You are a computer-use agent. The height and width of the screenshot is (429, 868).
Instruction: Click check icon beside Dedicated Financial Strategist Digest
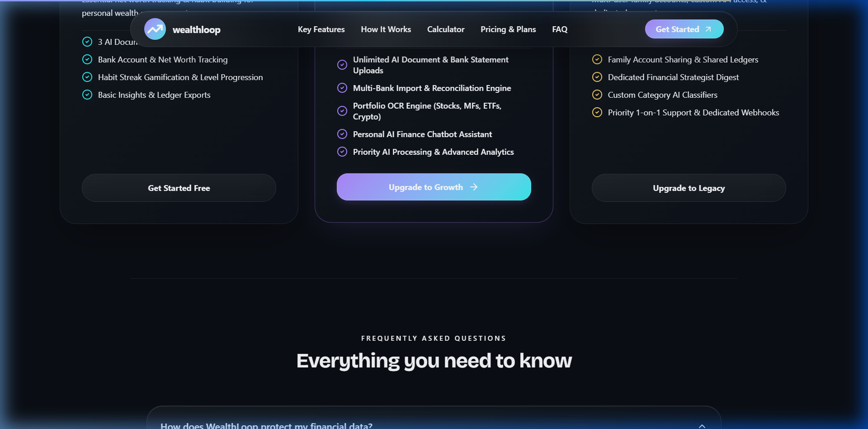point(597,77)
